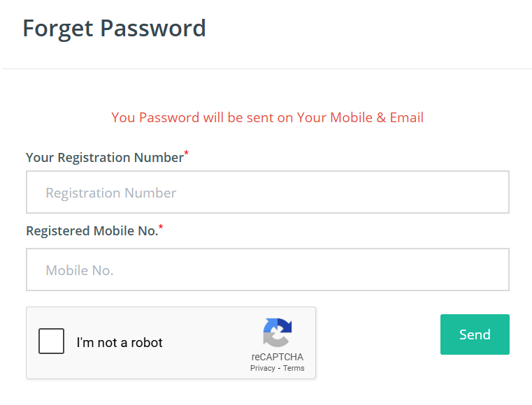Click red asterisk beside Registration Number label
The height and width of the screenshot is (405, 532).
187,153
